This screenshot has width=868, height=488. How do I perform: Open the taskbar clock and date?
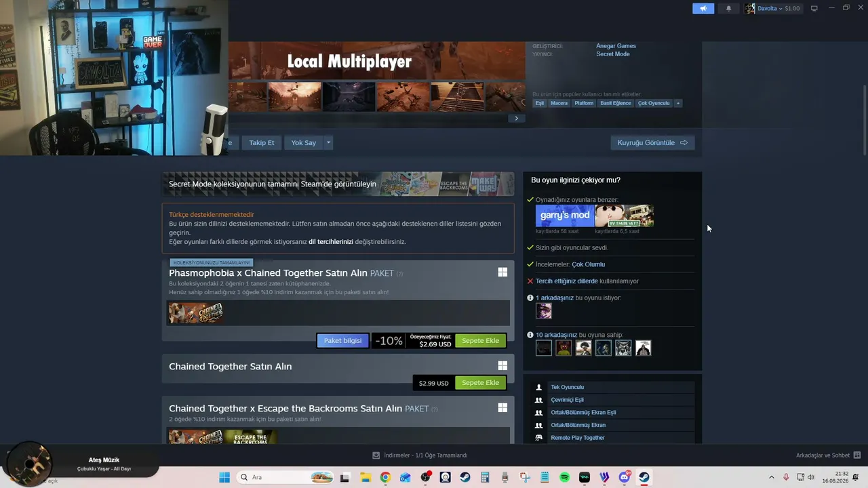835,477
